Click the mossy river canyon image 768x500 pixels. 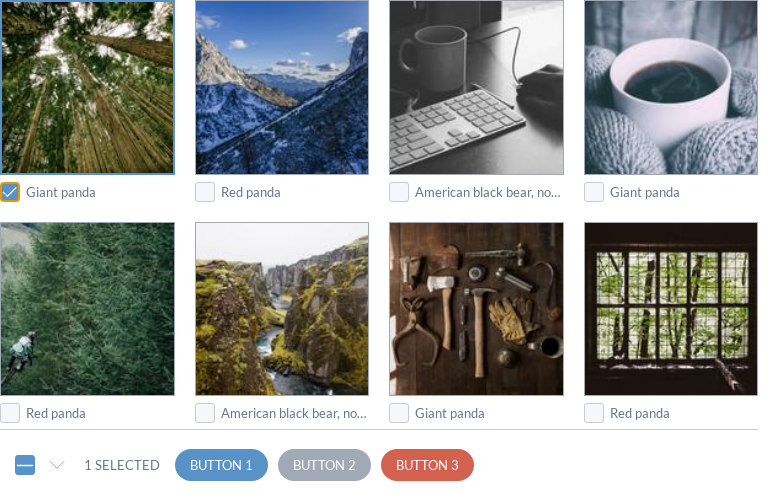(282, 309)
